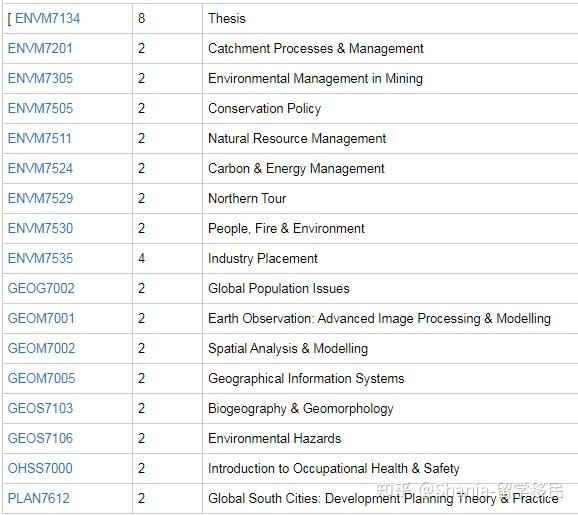
Task: Select Catchment Processes & Management title
Action: coord(316,48)
